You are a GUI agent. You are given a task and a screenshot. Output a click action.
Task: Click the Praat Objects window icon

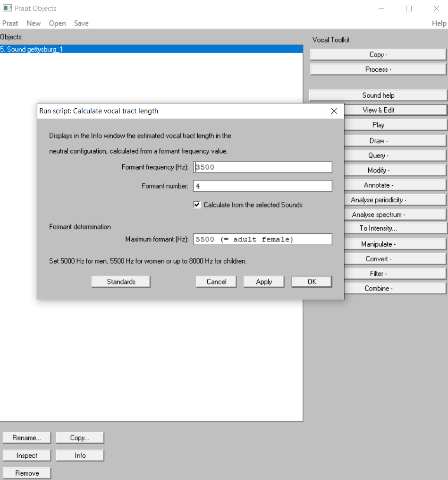coord(8,8)
